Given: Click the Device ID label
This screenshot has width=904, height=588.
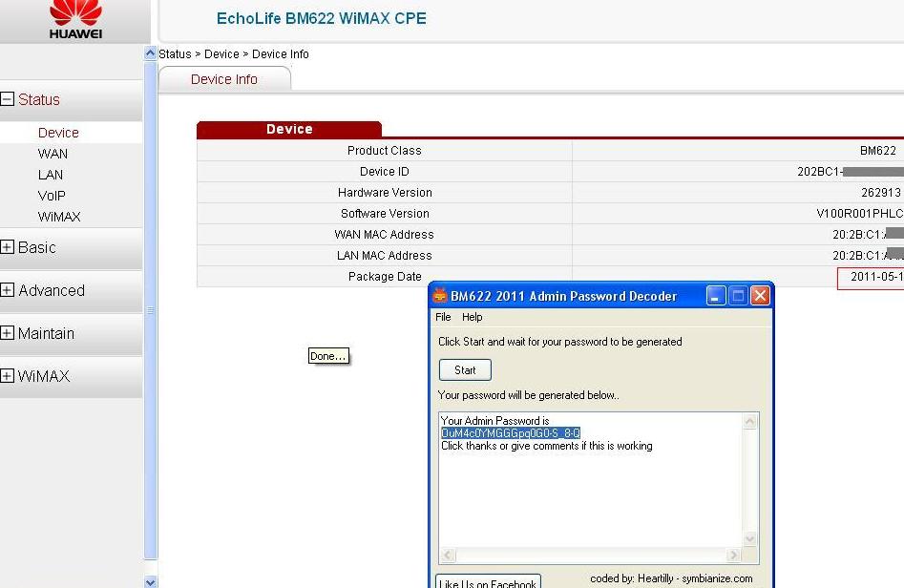Looking at the screenshot, I should [385, 171].
